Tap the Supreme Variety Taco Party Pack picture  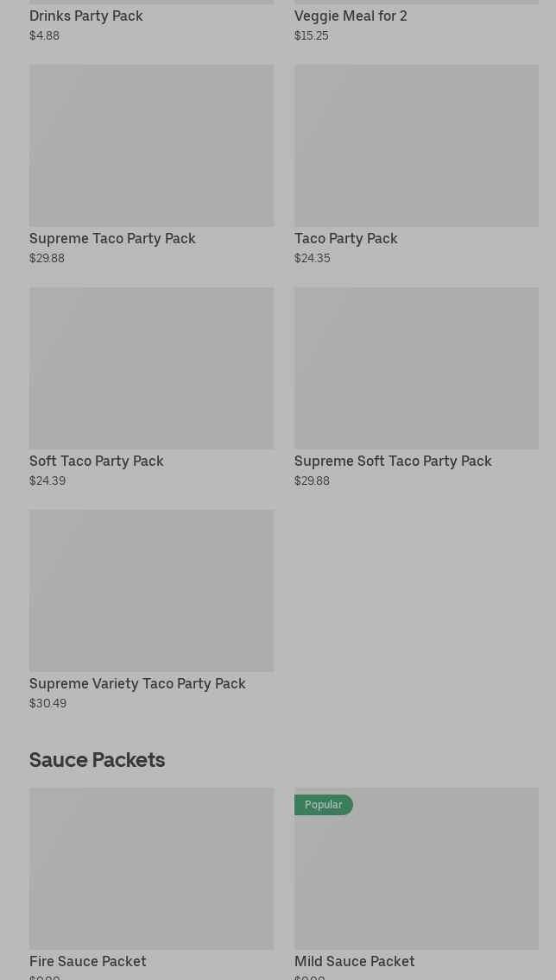(x=151, y=590)
